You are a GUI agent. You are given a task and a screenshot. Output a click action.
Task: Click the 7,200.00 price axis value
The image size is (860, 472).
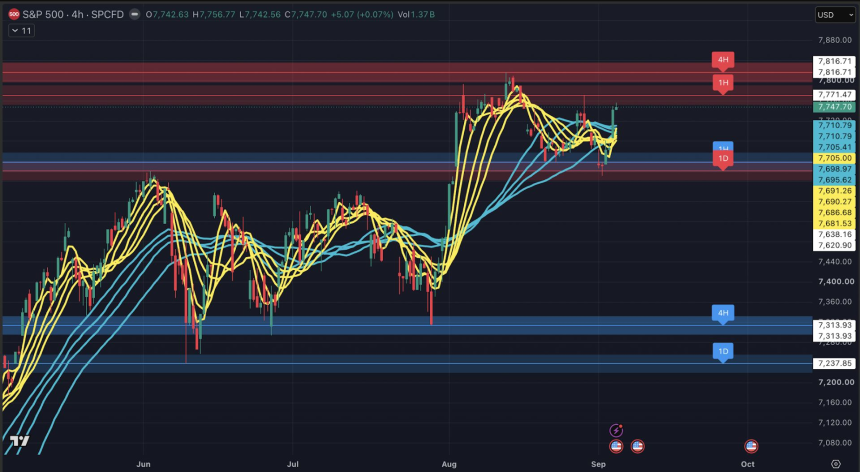(835, 382)
